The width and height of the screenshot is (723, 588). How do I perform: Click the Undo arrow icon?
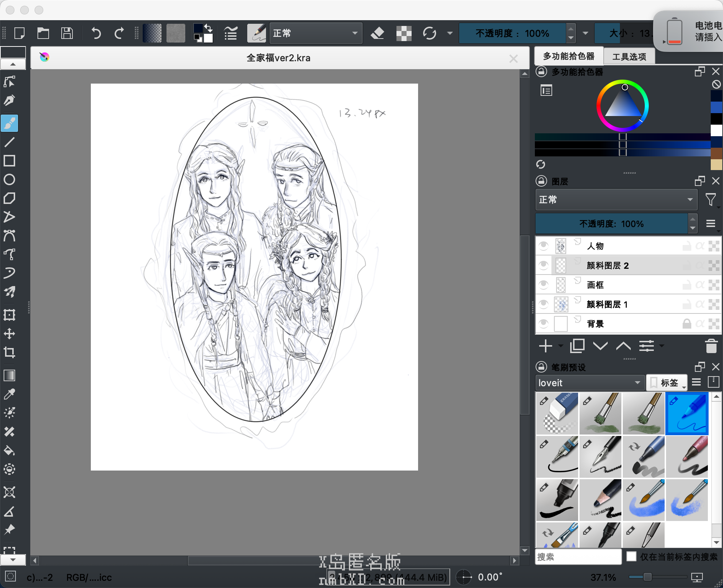96,34
